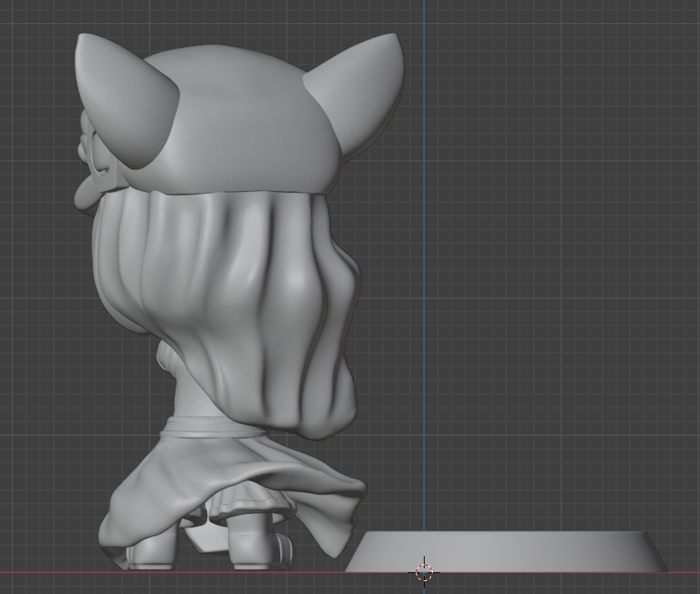Click the 3D cursor at the origin
Viewport: 700px width, 594px height.
(x=425, y=572)
